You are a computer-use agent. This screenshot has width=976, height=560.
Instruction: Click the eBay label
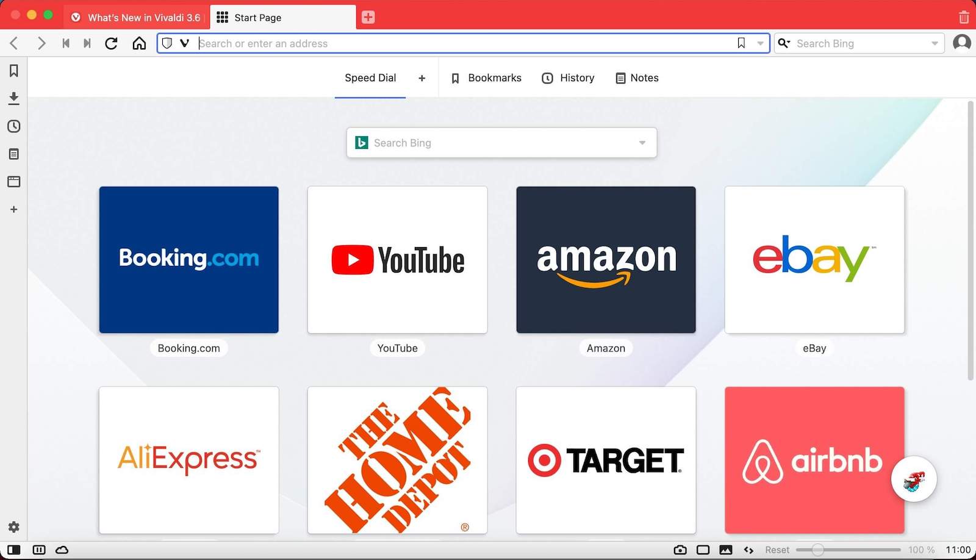coord(814,348)
